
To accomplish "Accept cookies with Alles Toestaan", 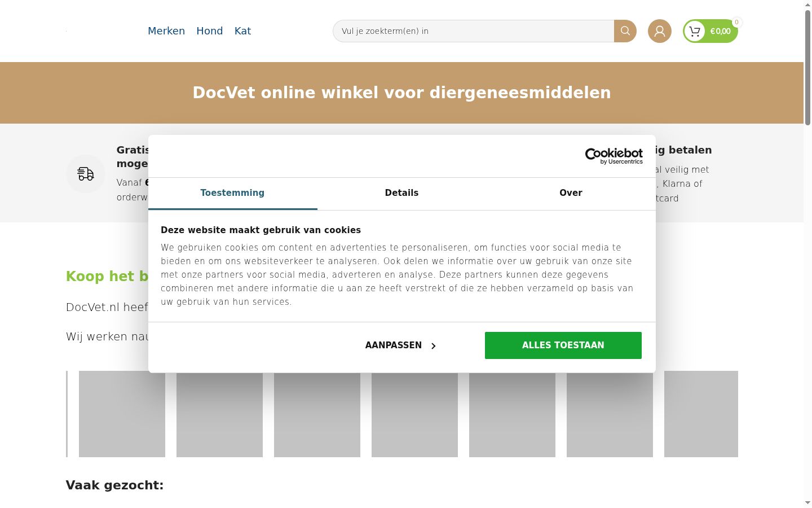I will (563, 345).
